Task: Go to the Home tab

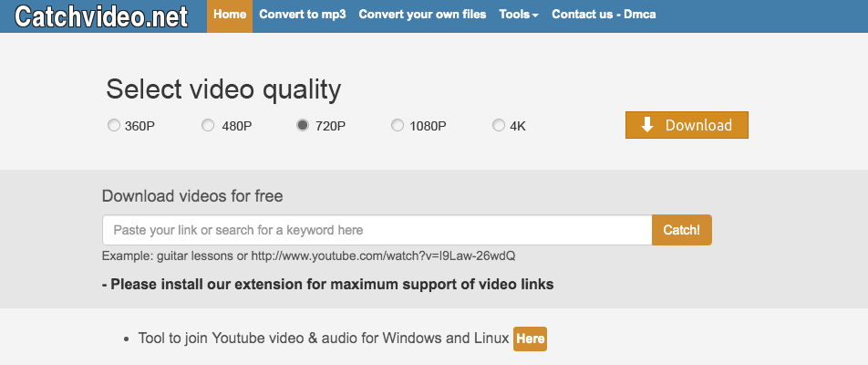Action: (x=230, y=15)
